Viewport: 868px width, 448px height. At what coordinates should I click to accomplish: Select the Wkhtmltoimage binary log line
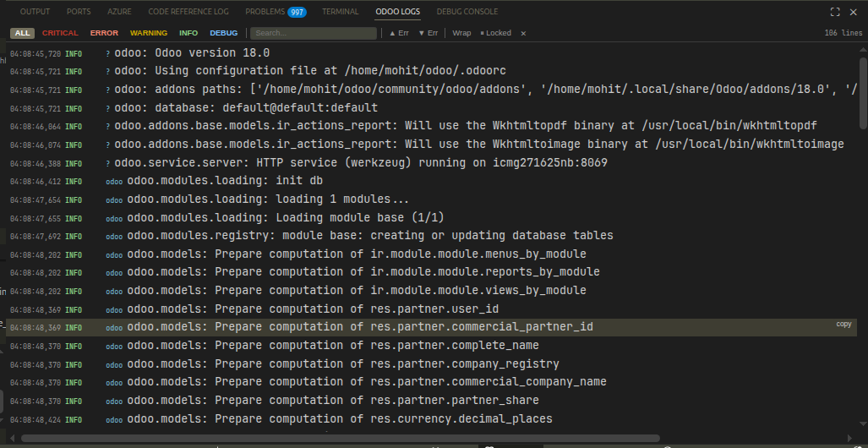(431, 145)
